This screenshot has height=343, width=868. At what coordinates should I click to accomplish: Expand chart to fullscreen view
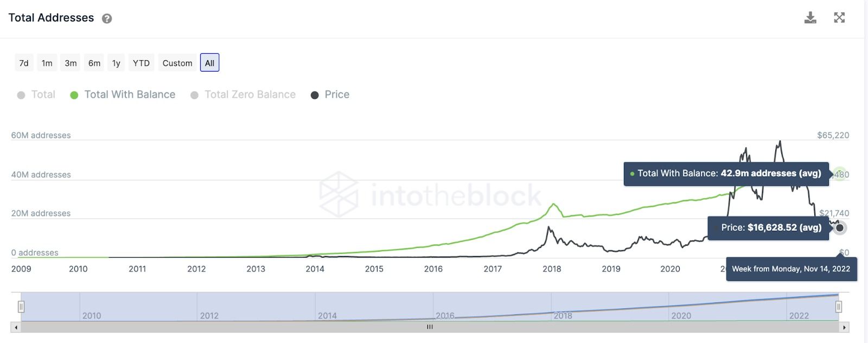tap(839, 18)
